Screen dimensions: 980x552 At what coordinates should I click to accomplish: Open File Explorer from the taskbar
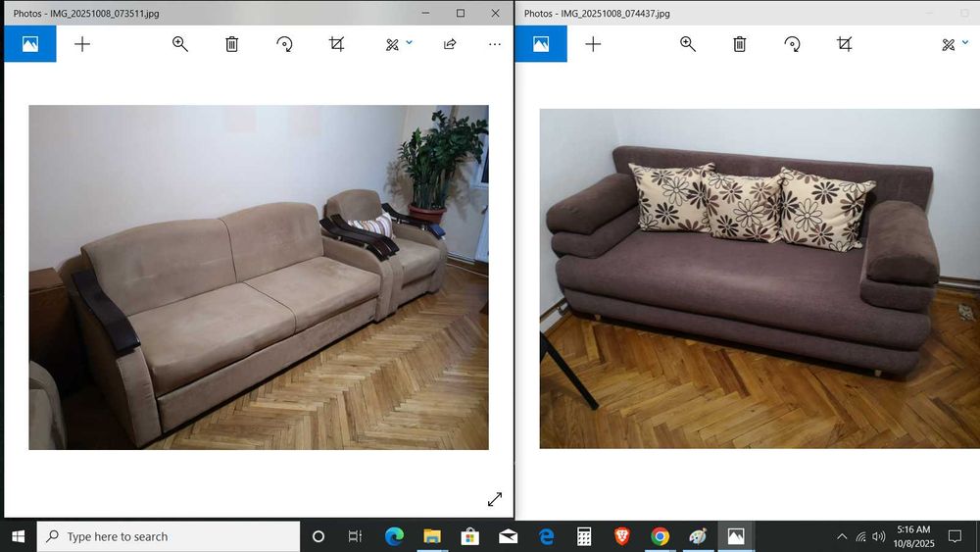[432, 536]
